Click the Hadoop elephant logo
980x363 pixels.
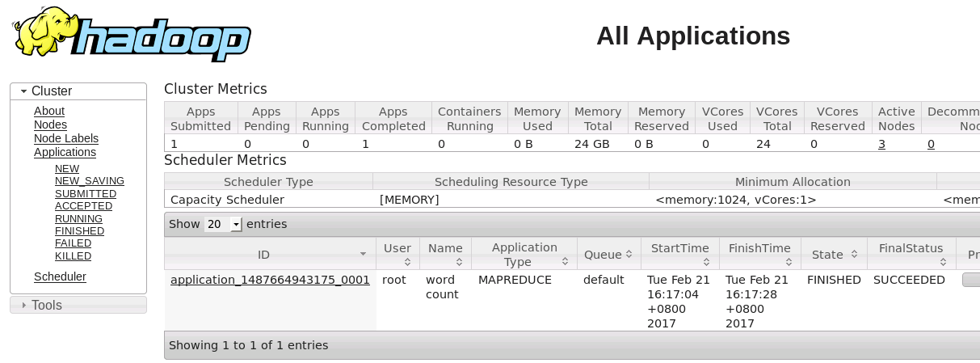pos(131,34)
